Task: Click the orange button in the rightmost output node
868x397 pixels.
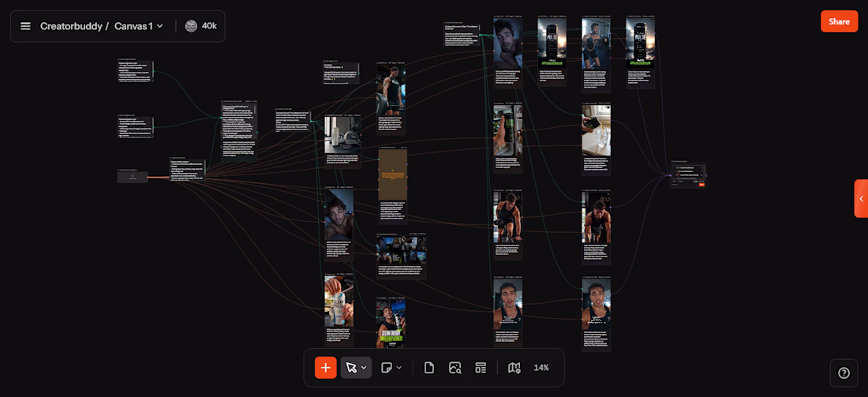Action: point(702,184)
